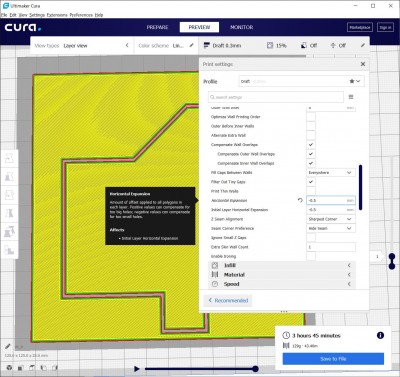Viewport: 400px width, 377px height.
Task: Click the print settings pencil icon
Action: point(363,45)
